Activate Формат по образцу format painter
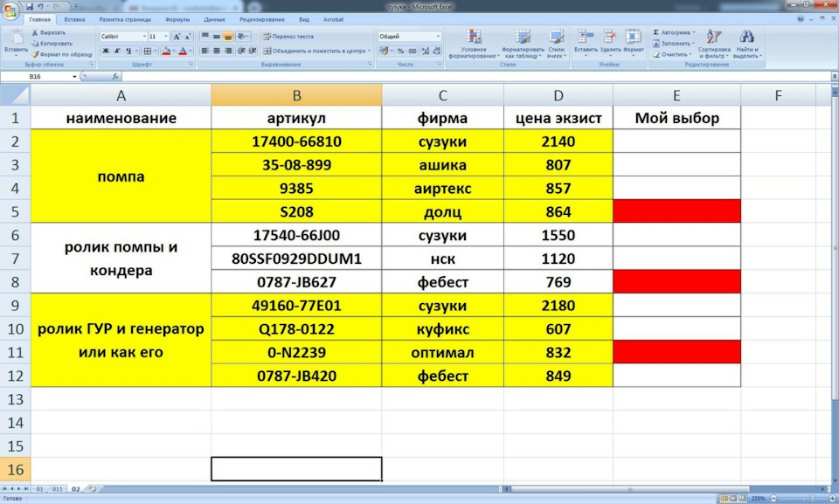This screenshot has width=839, height=504. pyautogui.click(x=61, y=54)
